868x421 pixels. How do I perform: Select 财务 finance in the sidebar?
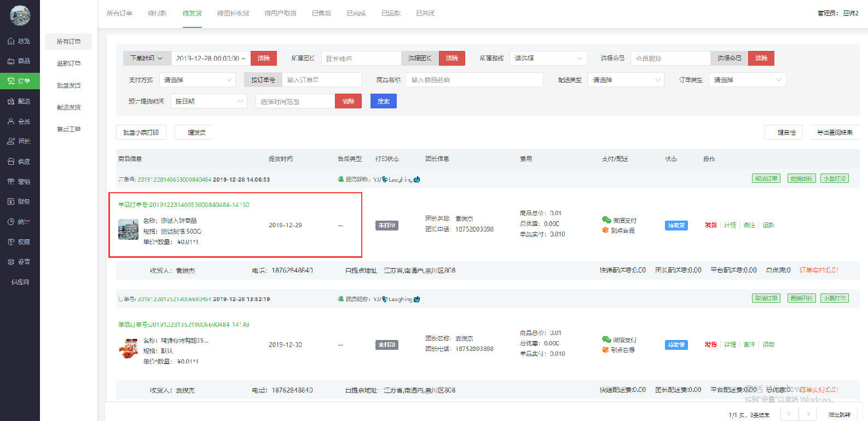(x=20, y=201)
